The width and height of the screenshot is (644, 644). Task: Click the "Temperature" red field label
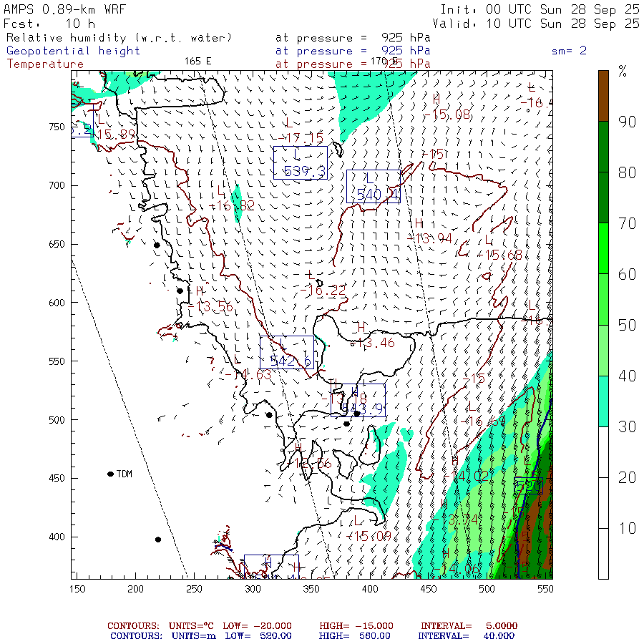45,64
